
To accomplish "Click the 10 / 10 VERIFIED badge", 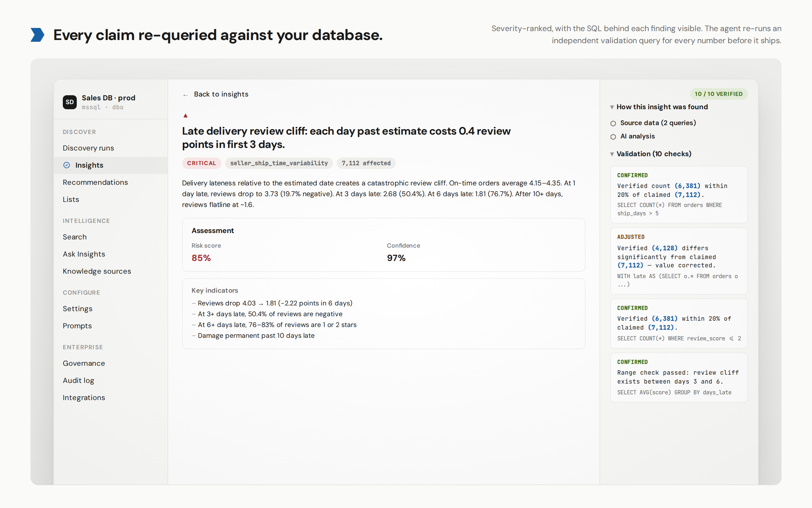I will [718, 94].
